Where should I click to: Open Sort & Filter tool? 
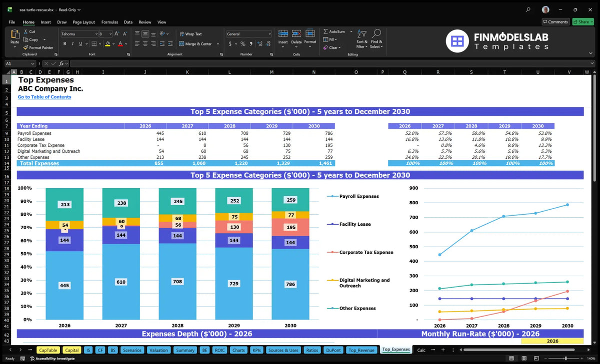click(x=361, y=33)
